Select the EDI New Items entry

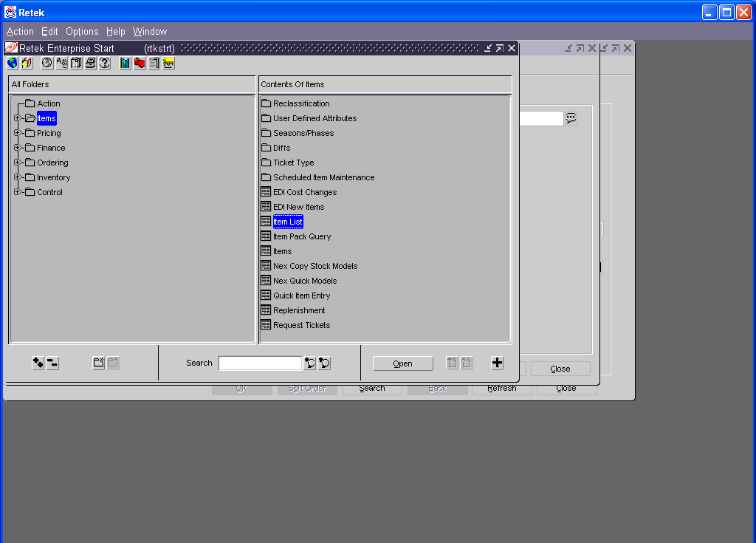tap(298, 207)
